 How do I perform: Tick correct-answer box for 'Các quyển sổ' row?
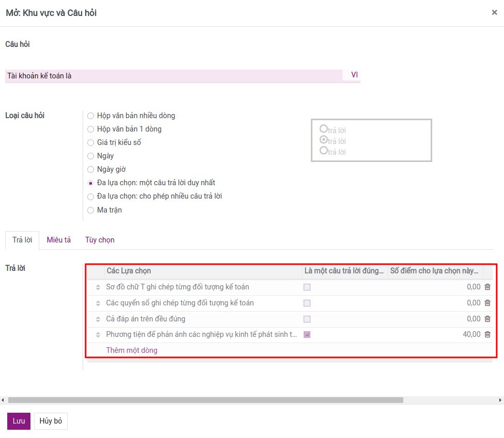pyautogui.click(x=307, y=303)
